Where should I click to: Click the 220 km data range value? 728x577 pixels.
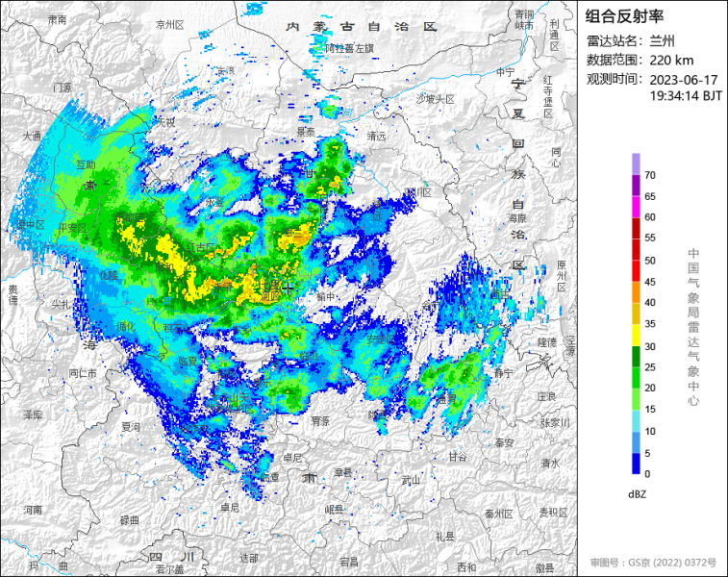coord(671,60)
